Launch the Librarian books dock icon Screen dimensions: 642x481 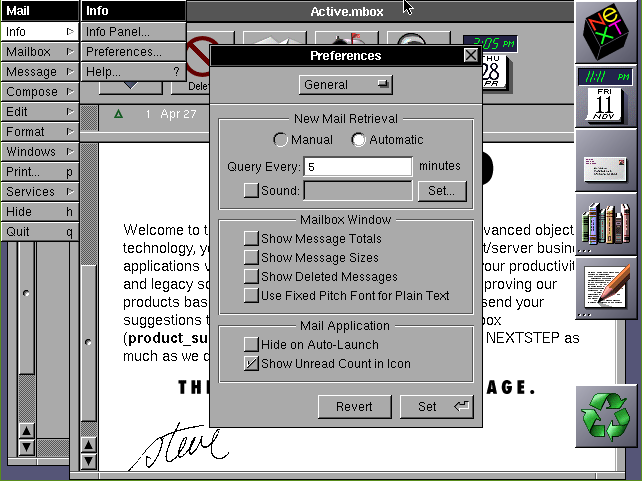point(606,224)
